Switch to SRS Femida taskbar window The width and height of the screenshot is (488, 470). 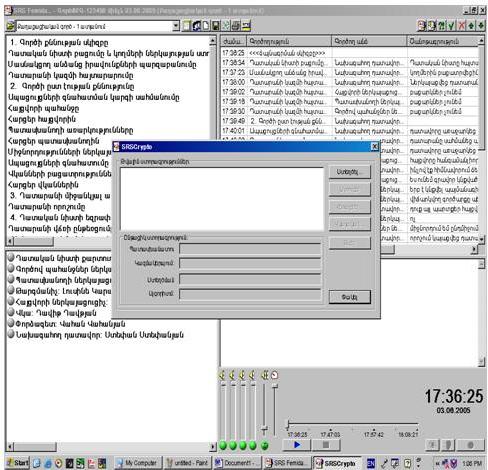286,463
